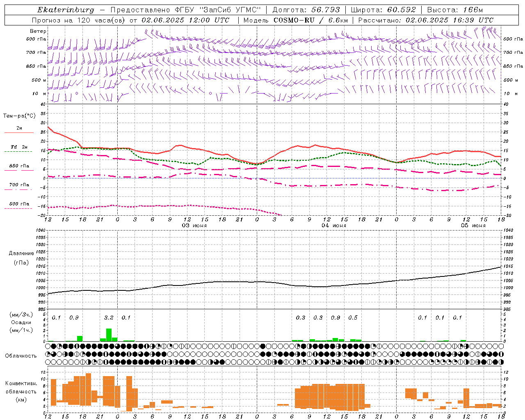This screenshot has width=525, height=420.
Task: Select the 0.5 precipitation amount value
Action: pos(353,317)
